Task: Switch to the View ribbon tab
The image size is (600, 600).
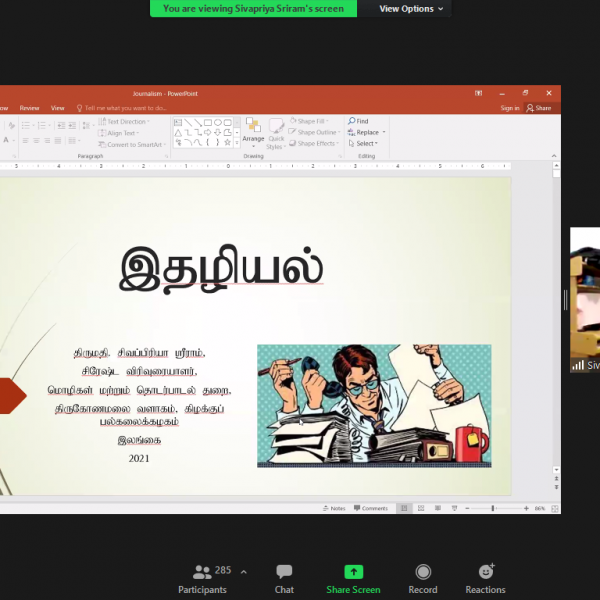Action: (57, 108)
